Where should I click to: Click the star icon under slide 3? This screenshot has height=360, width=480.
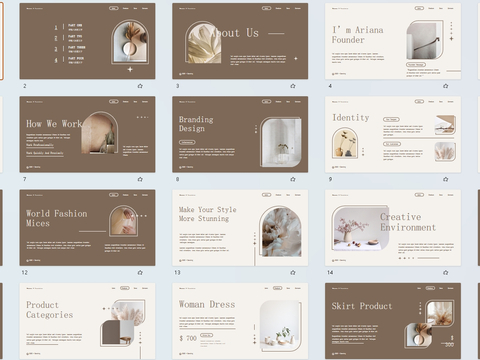tap(293, 86)
